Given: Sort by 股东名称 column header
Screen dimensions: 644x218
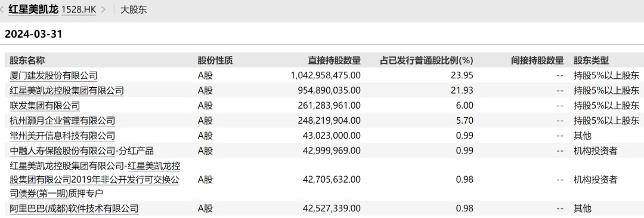Looking at the screenshot, I should pos(27,61).
